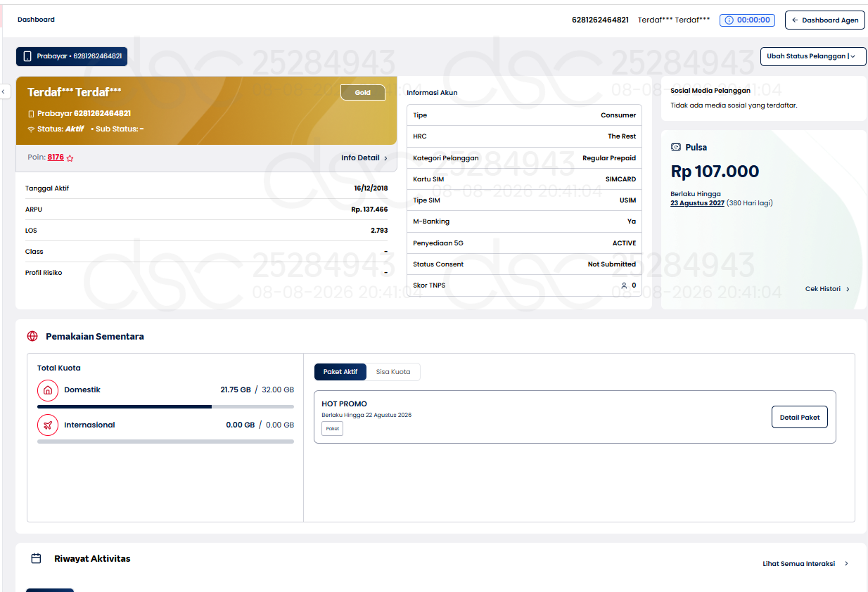Open Ubah Status Pelanggan dropdown
This screenshot has height=592, width=868.
813,56
